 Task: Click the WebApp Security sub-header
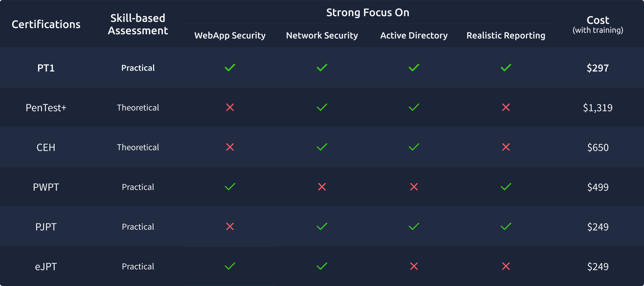point(230,35)
